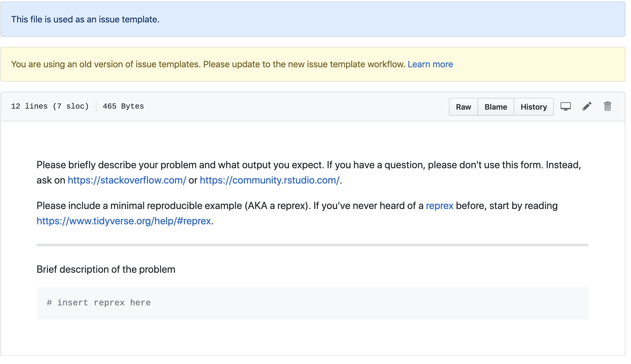Click the Please briefly describe your problem paragraph
This screenshot has width=631, height=364.
309,165
